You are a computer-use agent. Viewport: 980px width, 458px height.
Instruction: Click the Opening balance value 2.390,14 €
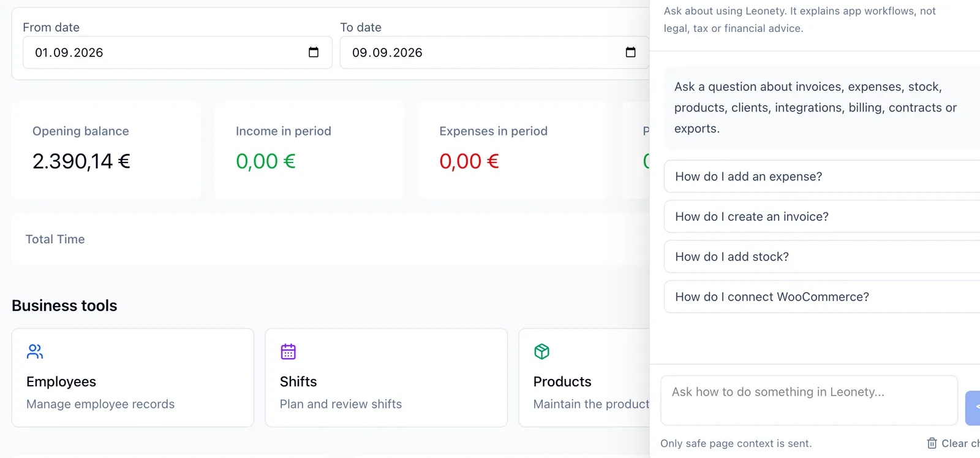[x=81, y=161]
